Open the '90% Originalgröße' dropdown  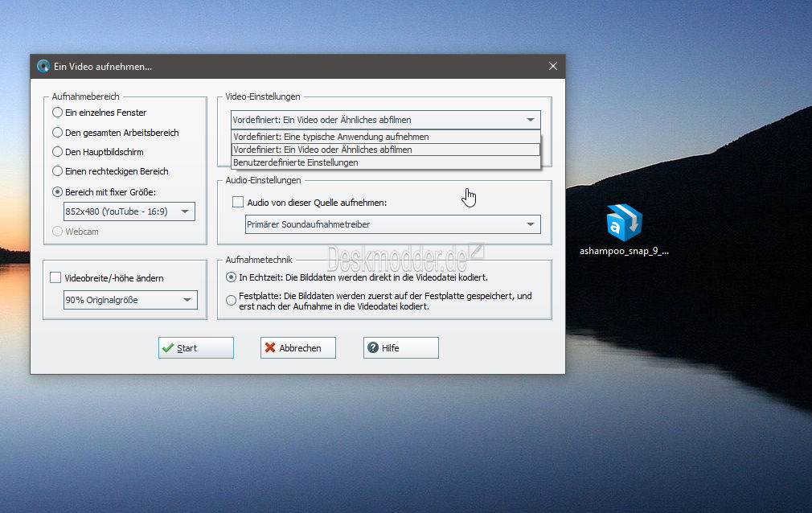130,300
